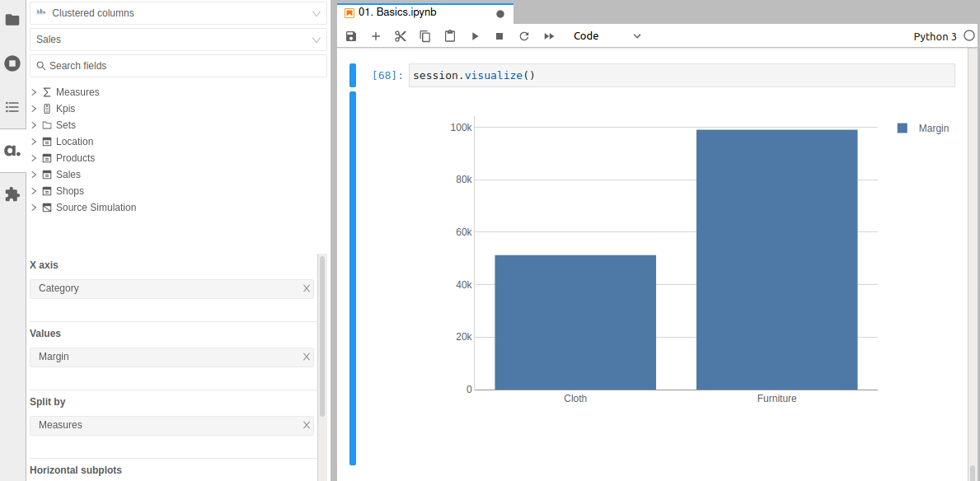Open the Code cell type dropdown
This screenshot has width=980, height=481.
607,36
